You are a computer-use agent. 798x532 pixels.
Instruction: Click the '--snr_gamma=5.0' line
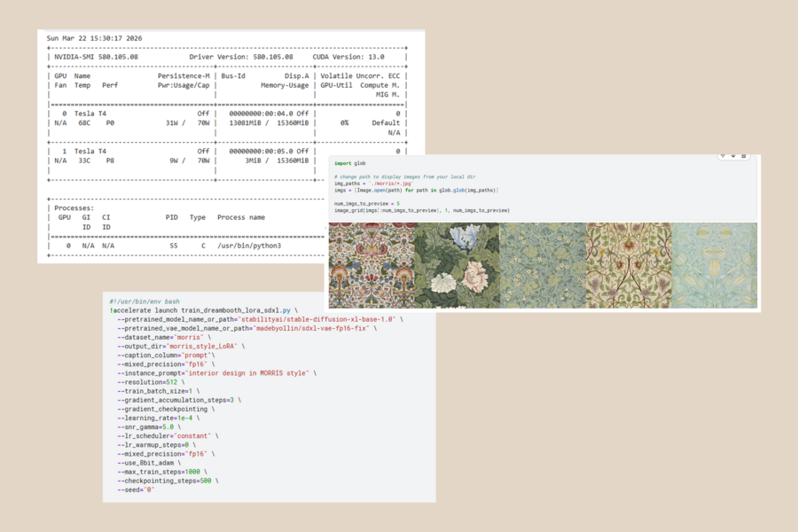(149, 427)
